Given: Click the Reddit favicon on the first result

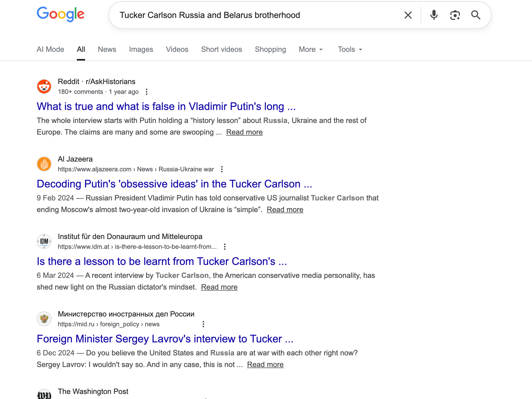Looking at the screenshot, I should (44, 86).
